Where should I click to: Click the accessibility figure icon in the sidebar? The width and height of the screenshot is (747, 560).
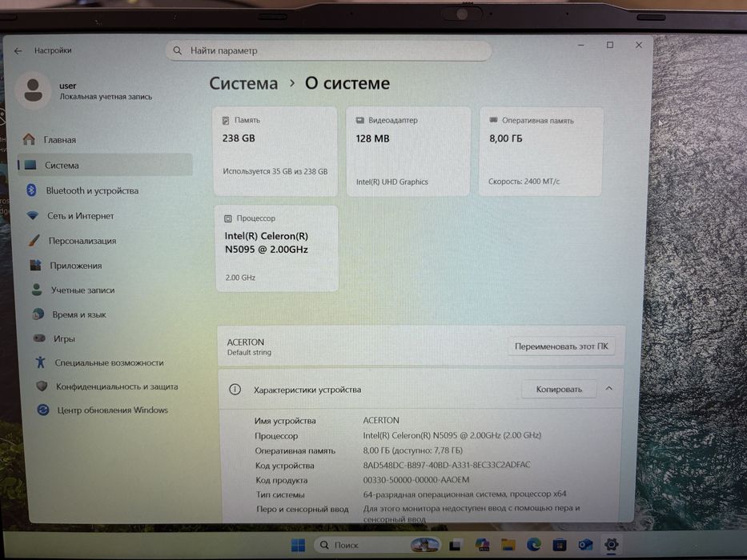click(41, 362)
